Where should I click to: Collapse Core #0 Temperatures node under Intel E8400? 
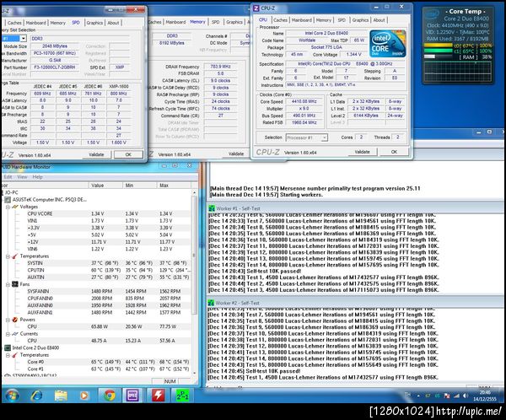8,355
